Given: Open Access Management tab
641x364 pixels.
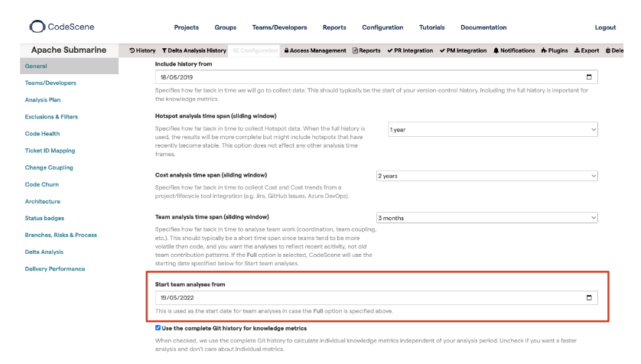Looking at the screenshot, I should 314,50.
